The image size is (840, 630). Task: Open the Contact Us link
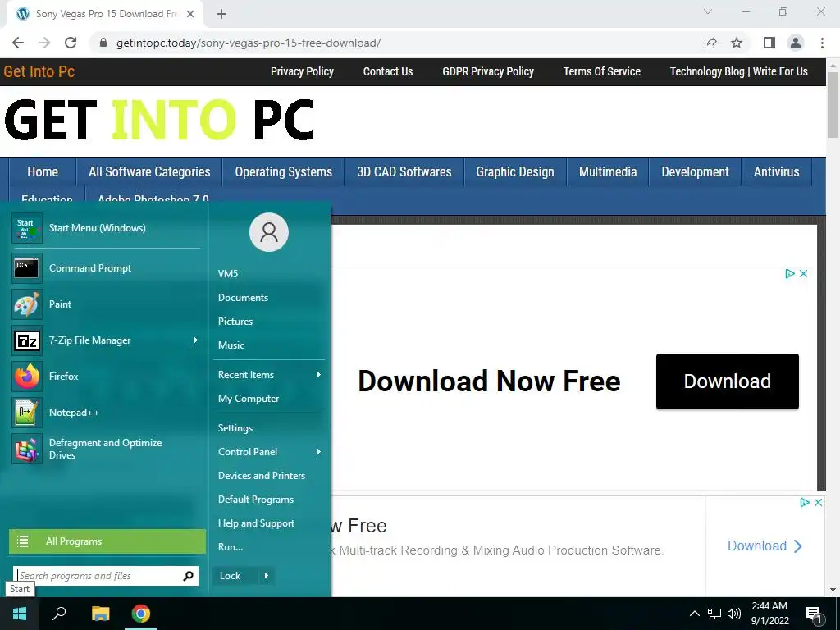[x=388, y=72]
